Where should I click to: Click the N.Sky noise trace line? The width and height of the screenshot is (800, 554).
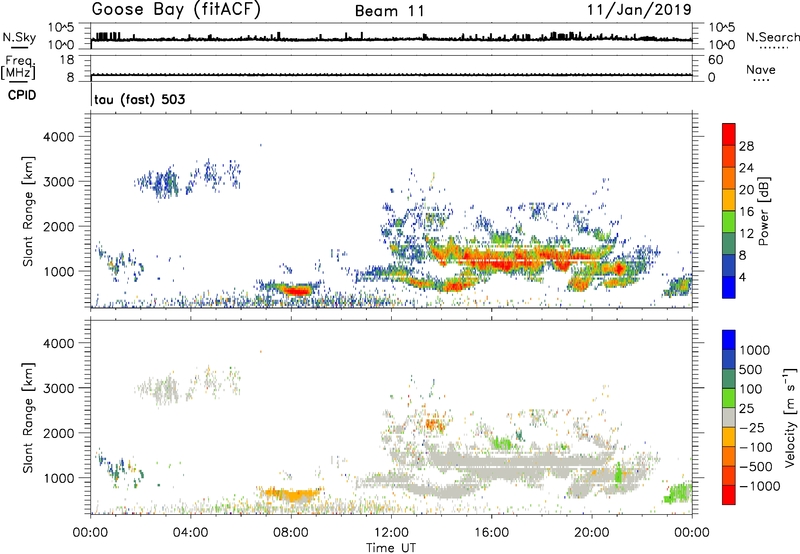tap(391, 39)
